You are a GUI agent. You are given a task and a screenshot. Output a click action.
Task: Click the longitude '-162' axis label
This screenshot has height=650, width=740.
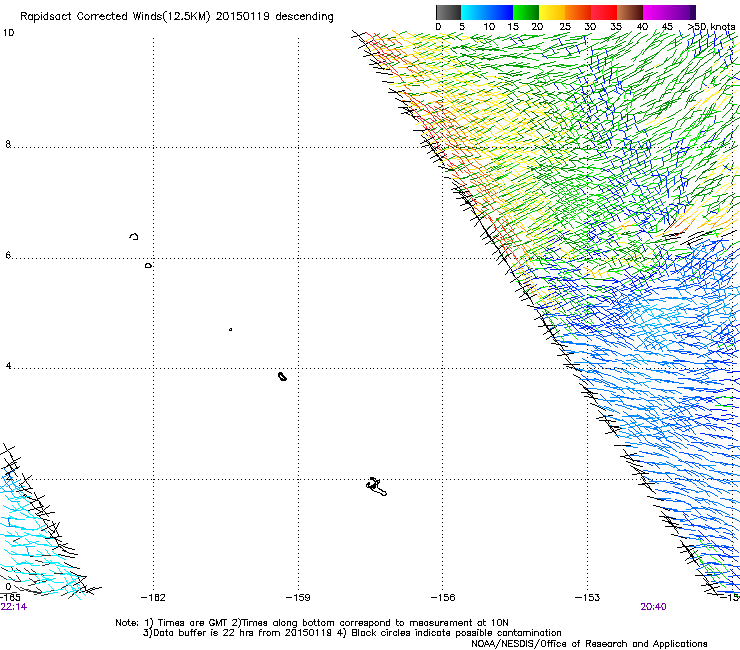tap(153, 598)
